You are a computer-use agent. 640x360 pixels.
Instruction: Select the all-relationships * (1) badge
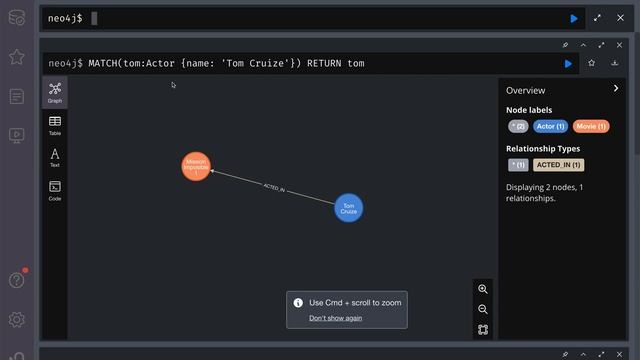click(x=518, y=165)
